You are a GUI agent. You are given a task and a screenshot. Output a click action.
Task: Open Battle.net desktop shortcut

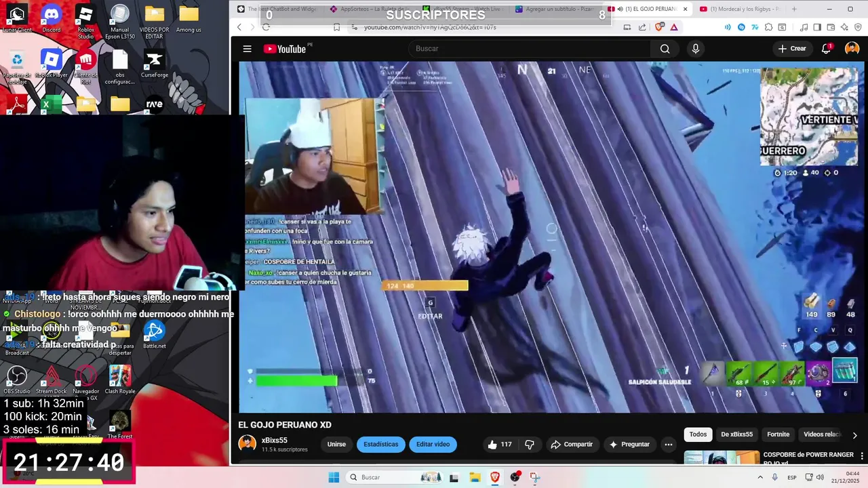(154, 335)
